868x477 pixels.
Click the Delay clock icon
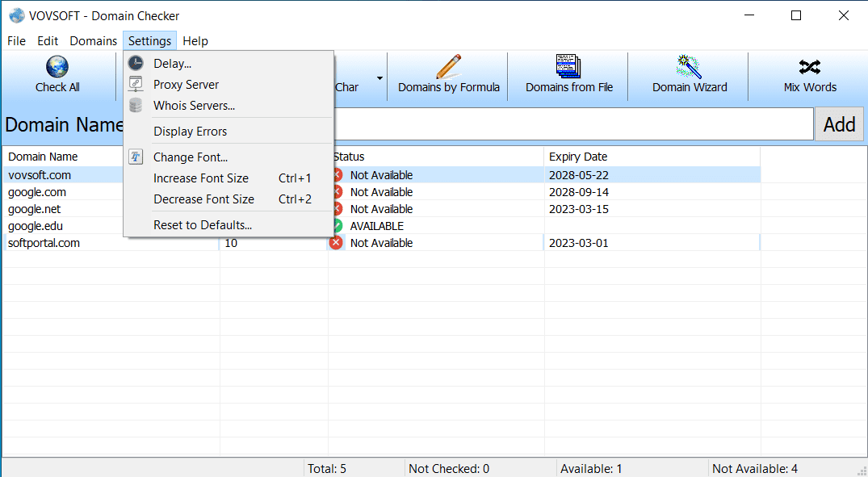click(136, 63)
